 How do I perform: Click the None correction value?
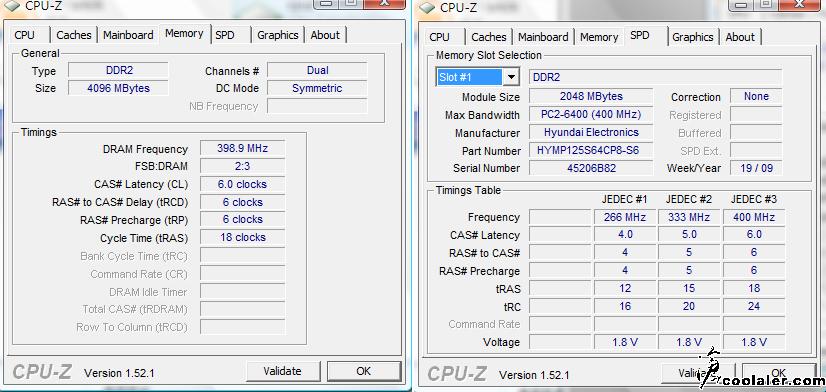point(756,96)
